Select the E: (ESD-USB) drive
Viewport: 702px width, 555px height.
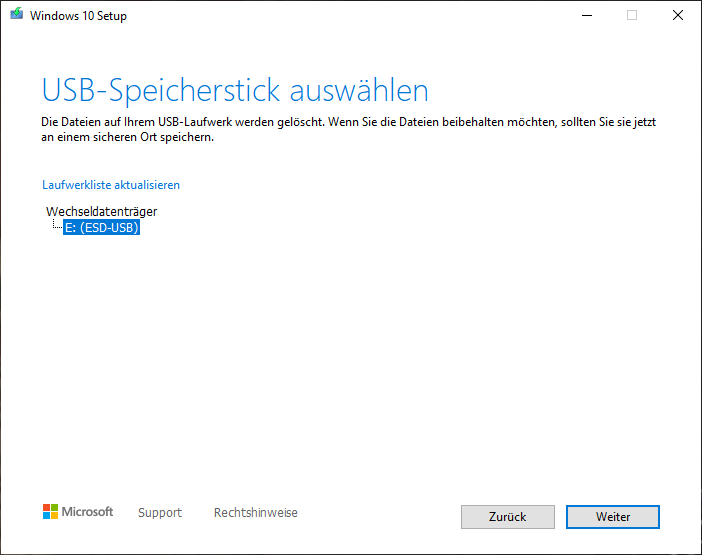[x=101, y=228]
